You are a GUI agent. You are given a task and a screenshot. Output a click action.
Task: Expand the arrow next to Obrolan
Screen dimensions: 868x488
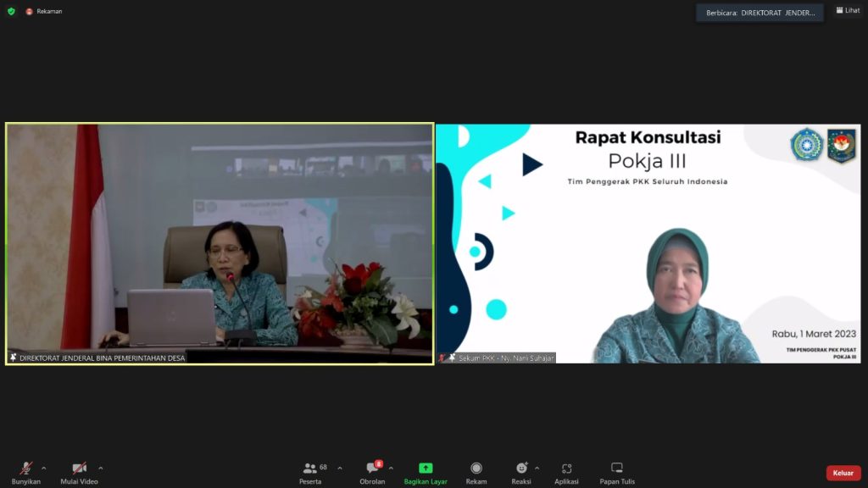click(x=391, y=468)
